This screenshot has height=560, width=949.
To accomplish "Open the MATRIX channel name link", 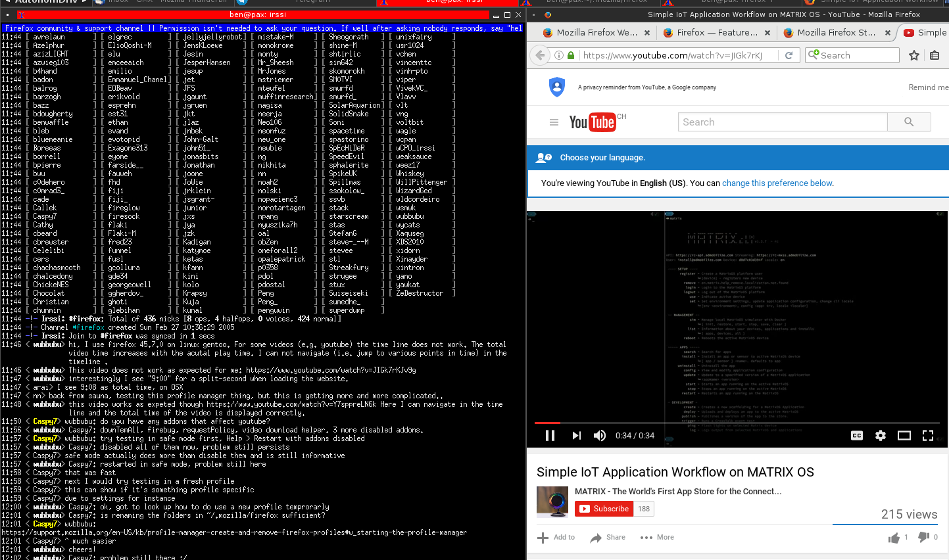I will click(x=678, y=492).
